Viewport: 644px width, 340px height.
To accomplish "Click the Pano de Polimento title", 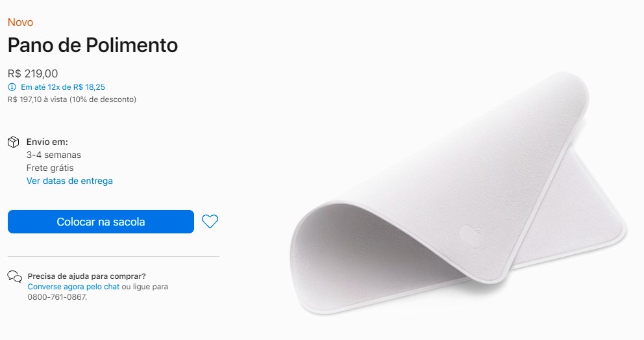I will click(x=93, y=46).
